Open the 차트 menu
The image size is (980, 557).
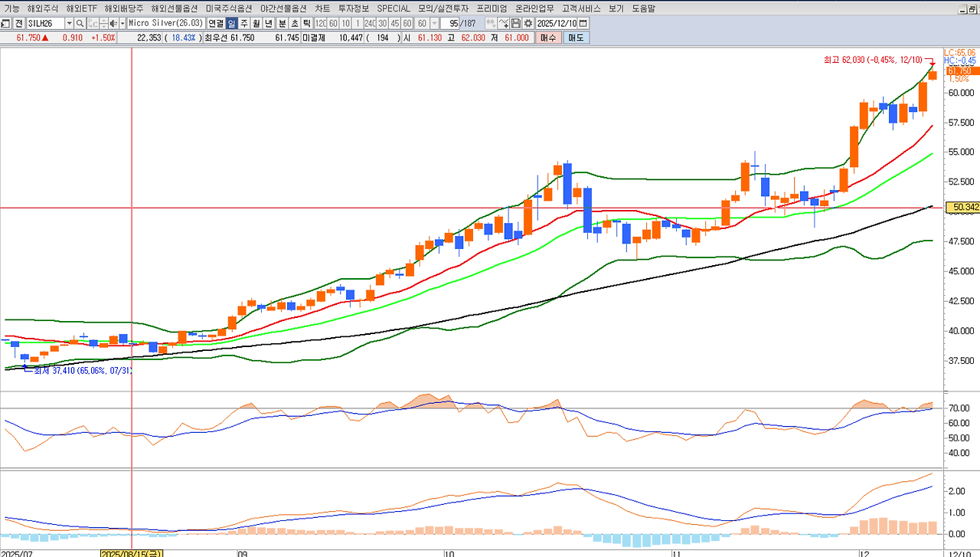[x=322, y=8]
